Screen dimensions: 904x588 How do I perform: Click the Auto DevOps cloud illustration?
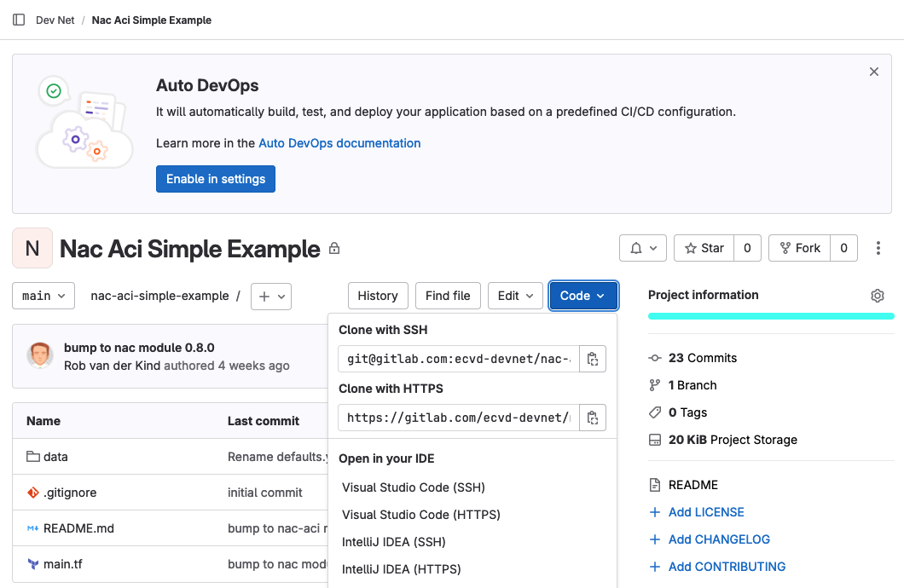84,123
